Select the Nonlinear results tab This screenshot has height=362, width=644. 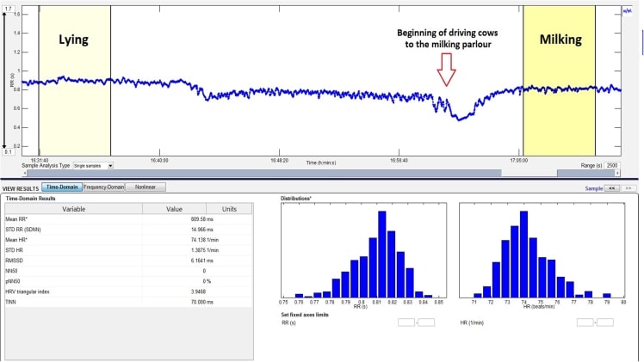point(146,187)
